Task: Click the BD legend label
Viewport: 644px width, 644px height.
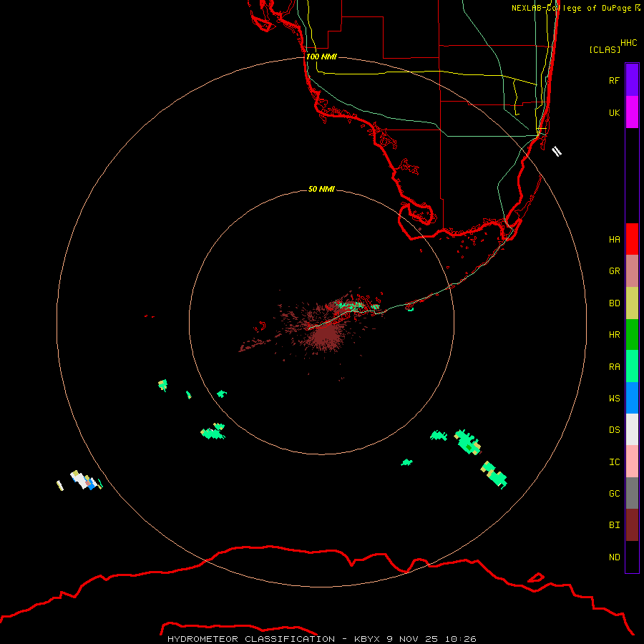Action: click(x=614, y=303)
